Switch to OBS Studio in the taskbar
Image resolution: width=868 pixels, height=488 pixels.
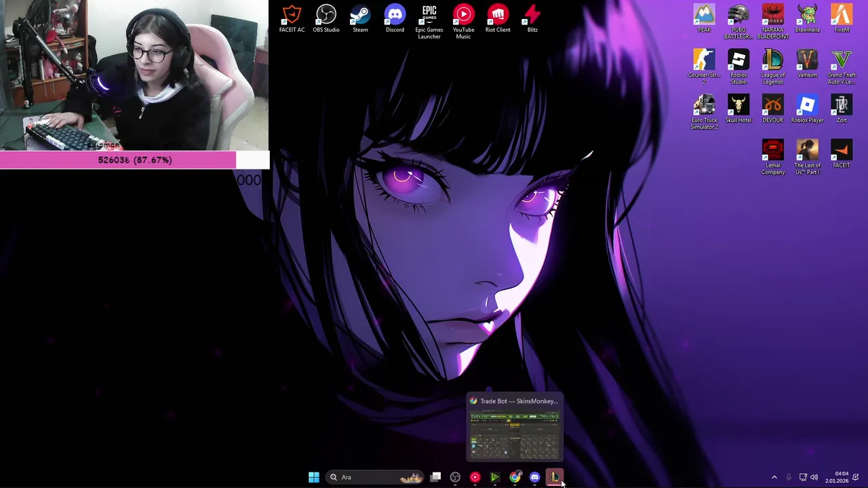click(455, 477)
